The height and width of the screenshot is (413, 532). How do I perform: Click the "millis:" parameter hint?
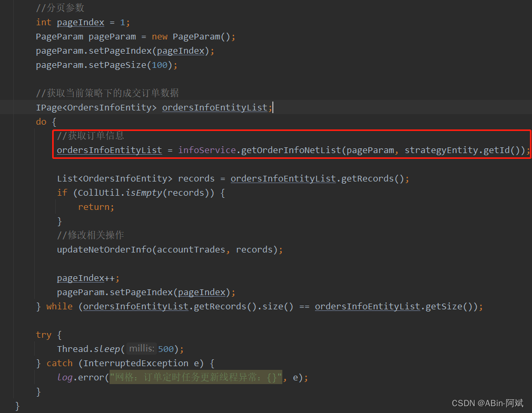[x=142, y=349]
